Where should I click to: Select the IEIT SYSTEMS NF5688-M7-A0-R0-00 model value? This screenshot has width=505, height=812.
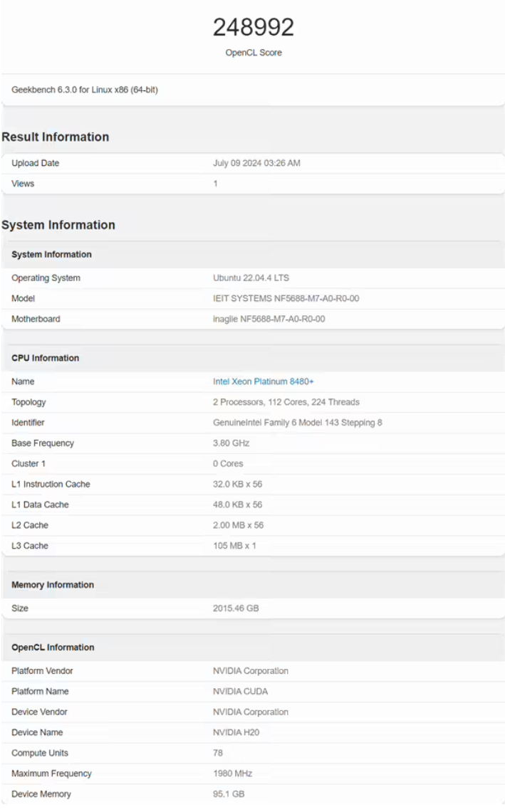[286, 298]
